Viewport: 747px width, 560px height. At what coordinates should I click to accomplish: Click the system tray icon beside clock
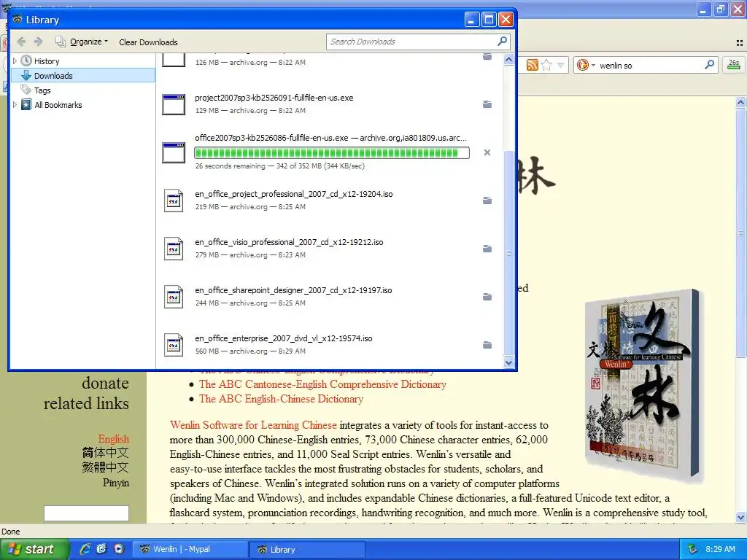[x=692, y=549]
